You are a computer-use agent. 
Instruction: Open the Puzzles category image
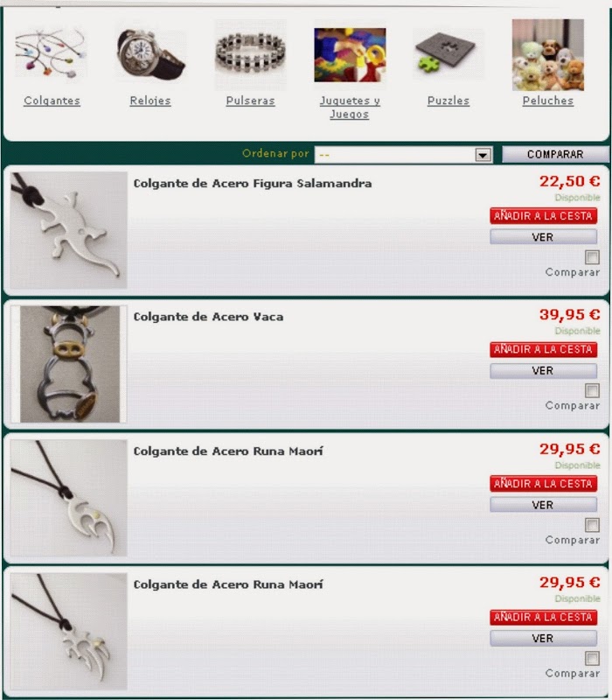pos(448,54)
